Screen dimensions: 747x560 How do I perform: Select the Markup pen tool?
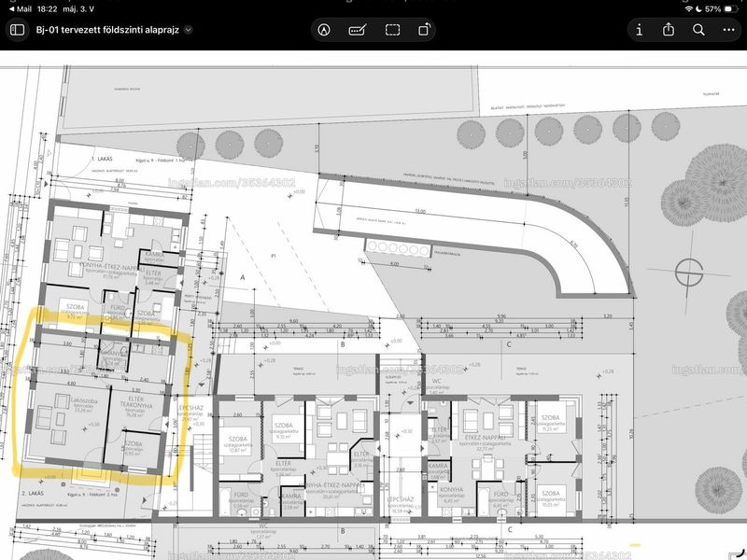324,30
